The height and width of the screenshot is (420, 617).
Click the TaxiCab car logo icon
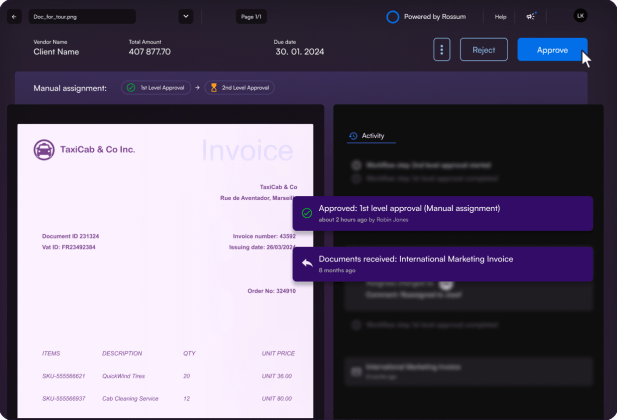(x=44, y=149)
